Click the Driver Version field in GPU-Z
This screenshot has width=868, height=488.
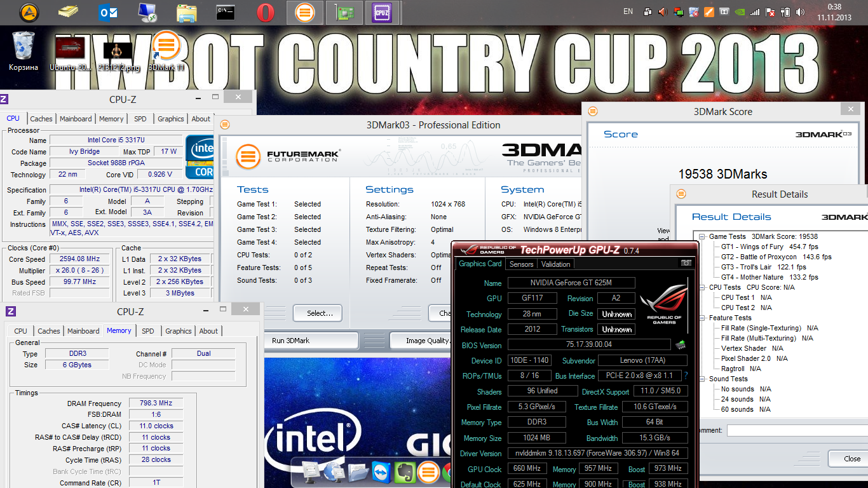[x=597, y=454]
